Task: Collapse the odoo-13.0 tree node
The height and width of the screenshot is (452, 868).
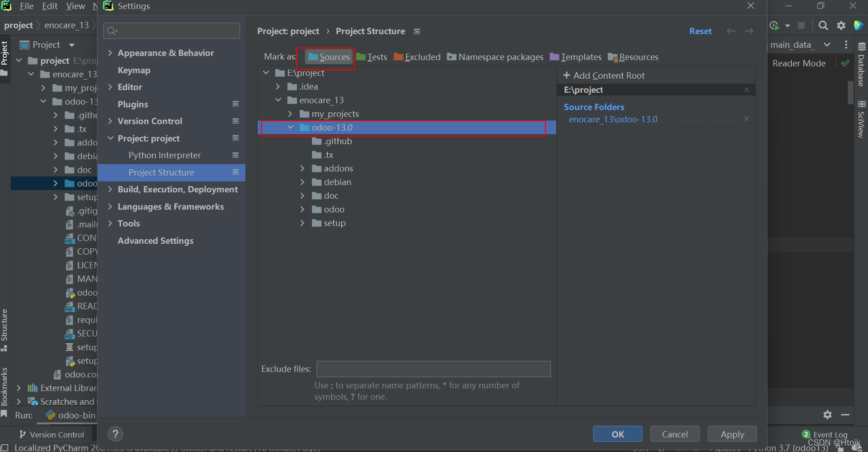Action: [290, 127]
